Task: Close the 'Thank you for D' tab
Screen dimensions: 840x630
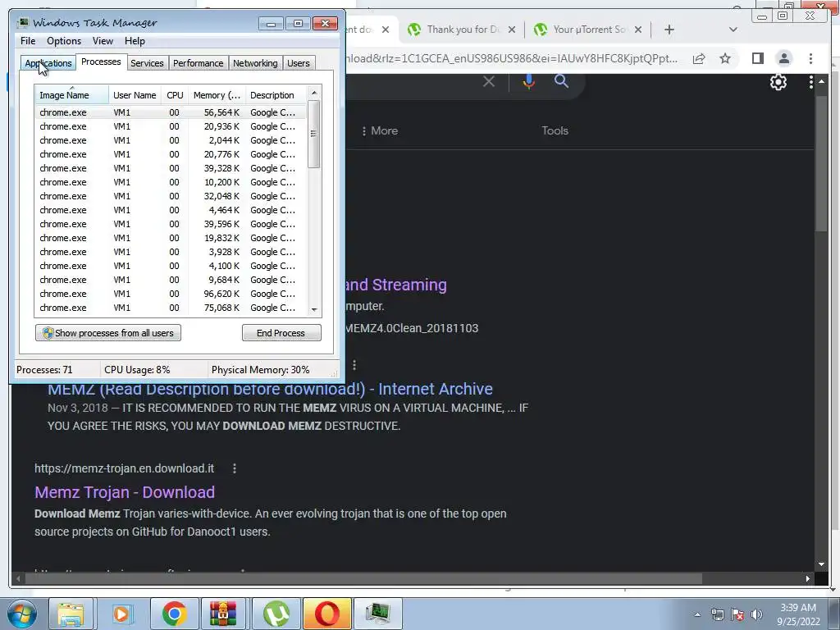Action: pos(512,30)
